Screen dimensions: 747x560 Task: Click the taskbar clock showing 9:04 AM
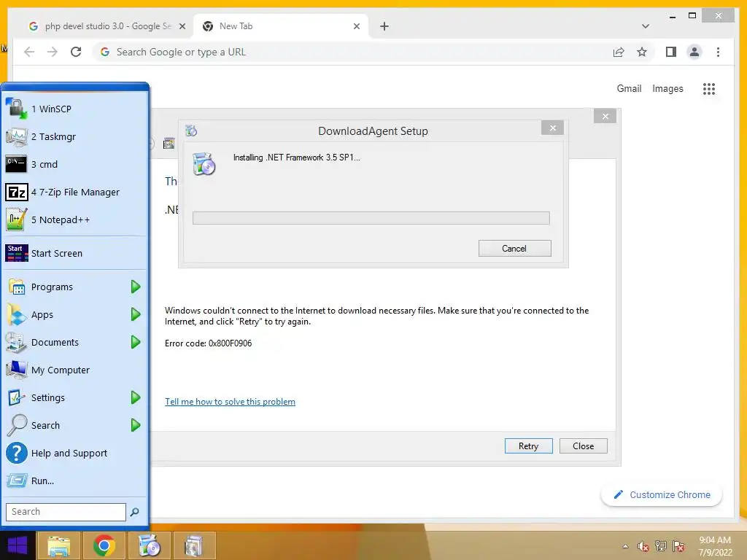point(715,546)
